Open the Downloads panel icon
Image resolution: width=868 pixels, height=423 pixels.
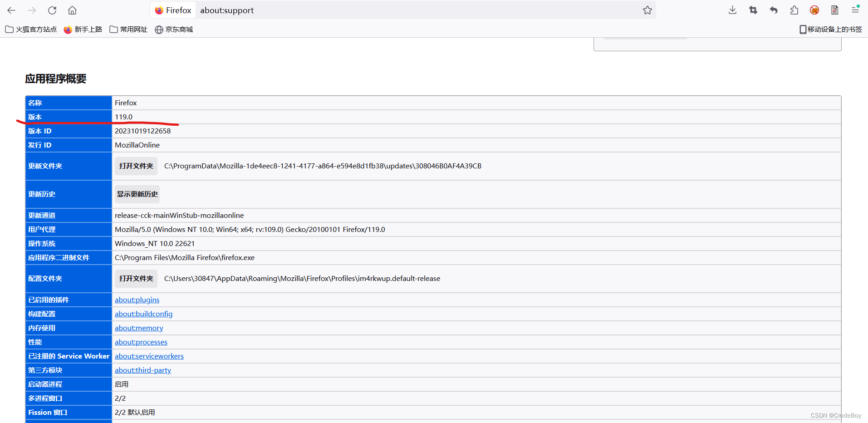732,10
